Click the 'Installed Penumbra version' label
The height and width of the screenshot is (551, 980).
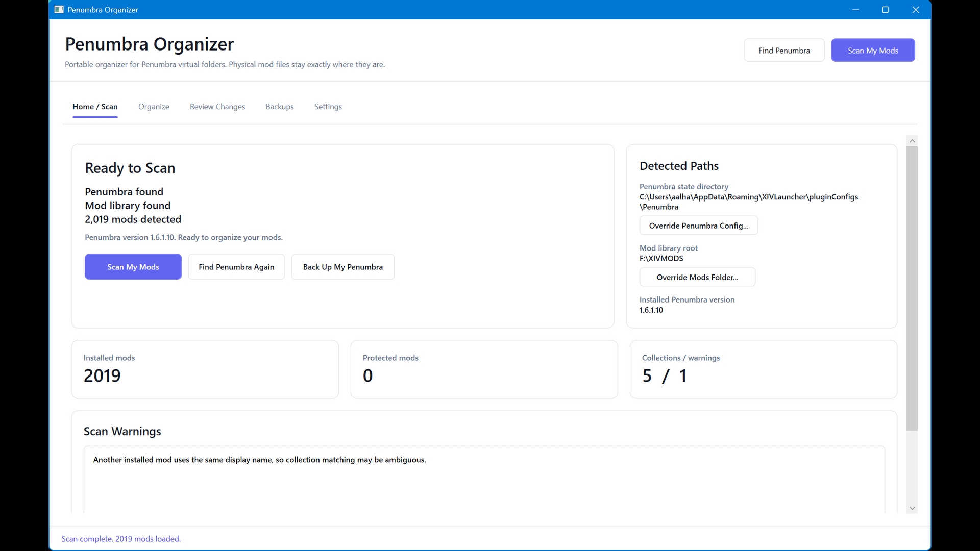coord(687,300)
